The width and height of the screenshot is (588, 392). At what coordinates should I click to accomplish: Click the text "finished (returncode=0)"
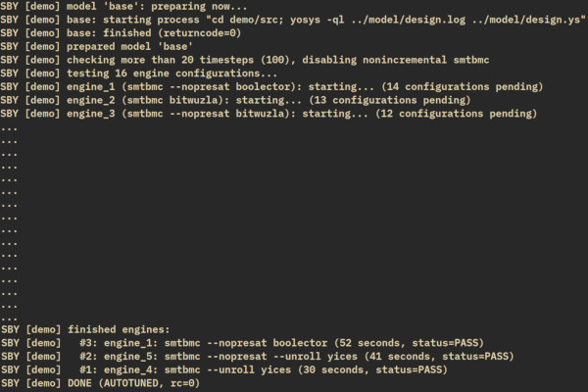(x=171, y=33)
